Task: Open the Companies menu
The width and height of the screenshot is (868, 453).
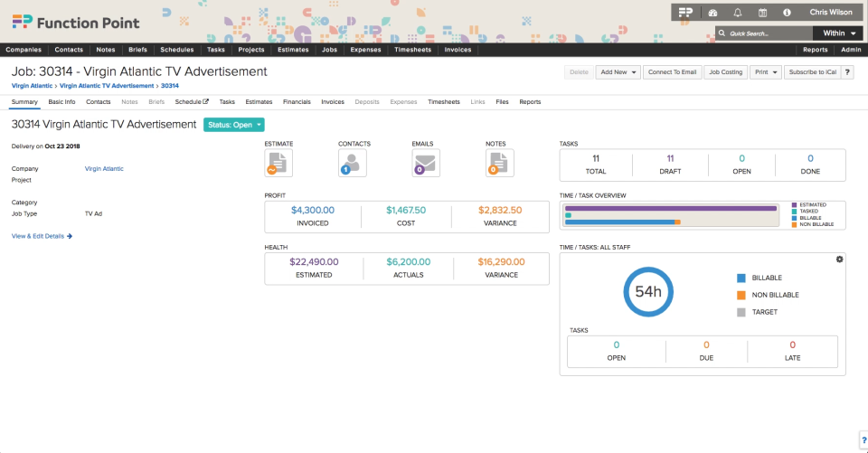Action: coord(24,50)
